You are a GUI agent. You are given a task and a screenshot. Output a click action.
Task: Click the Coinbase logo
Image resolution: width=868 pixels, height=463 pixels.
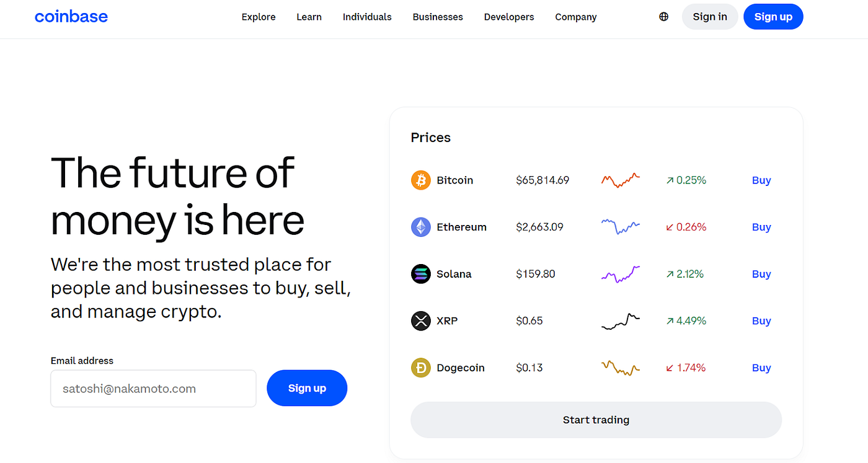click(71, 16)
